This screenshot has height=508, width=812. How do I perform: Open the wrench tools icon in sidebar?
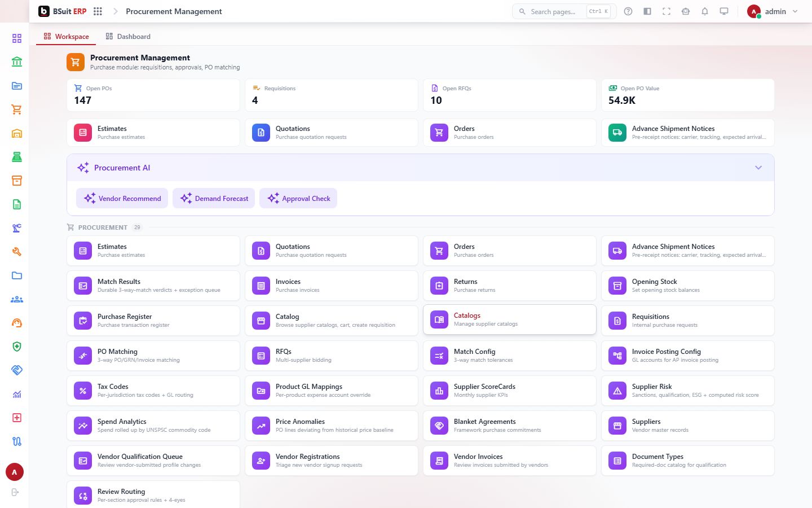[x=17, y=252]
